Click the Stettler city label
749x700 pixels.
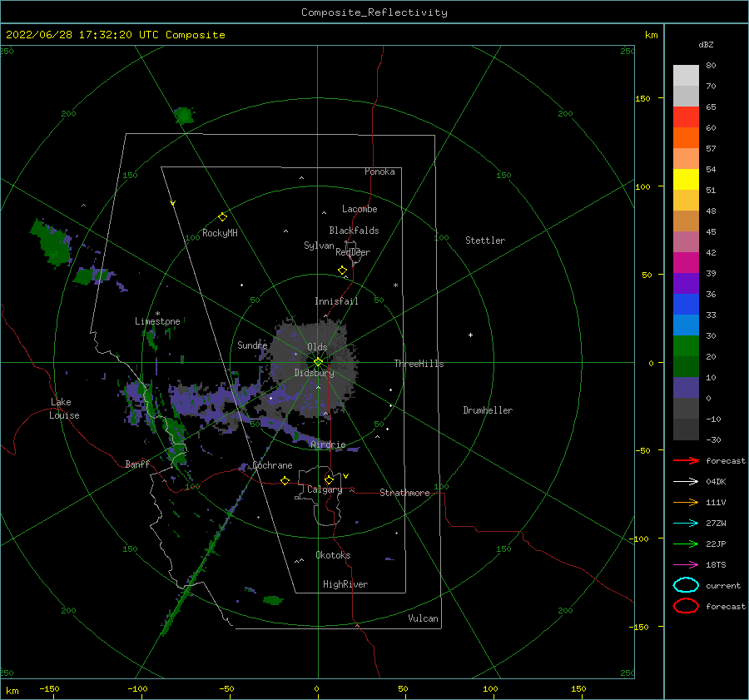485,241
